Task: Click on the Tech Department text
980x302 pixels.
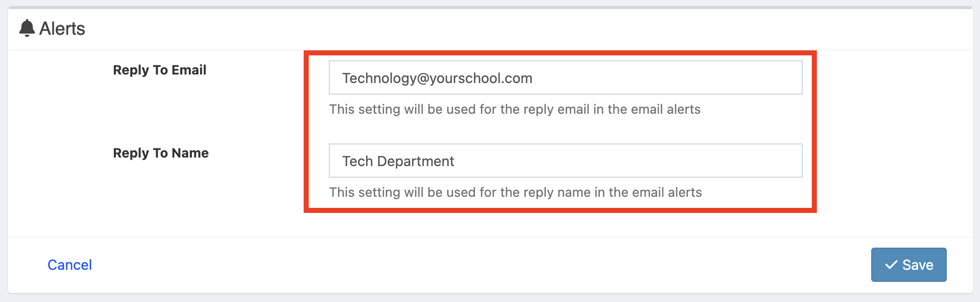Action: point(398,161)
